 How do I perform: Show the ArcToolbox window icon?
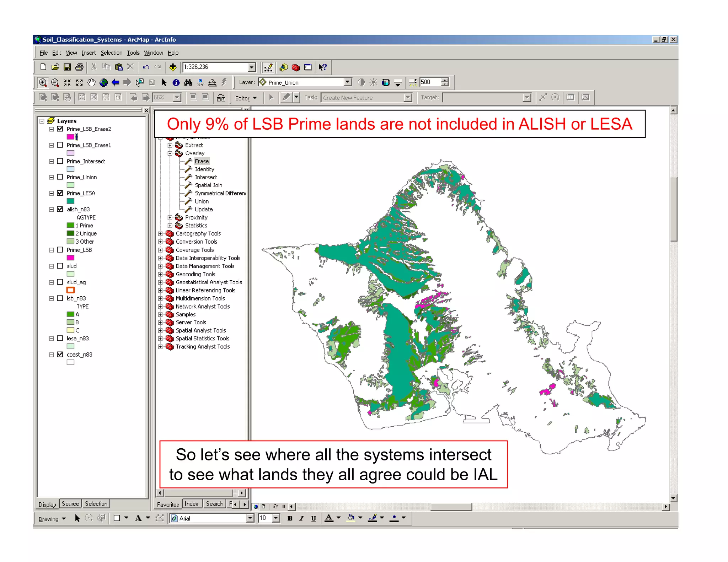[x=295, y=67]
